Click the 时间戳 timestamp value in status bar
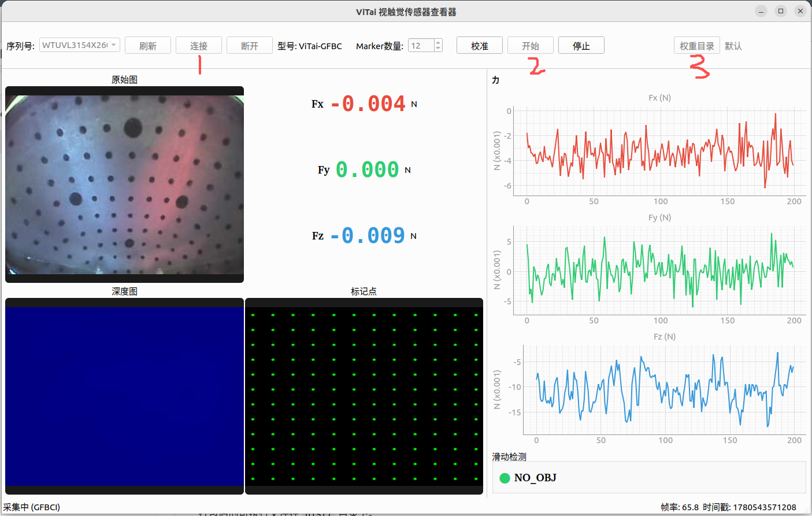The width and height of the screenshot is (812, 516). pyautogui.click(x=750, y=507)
